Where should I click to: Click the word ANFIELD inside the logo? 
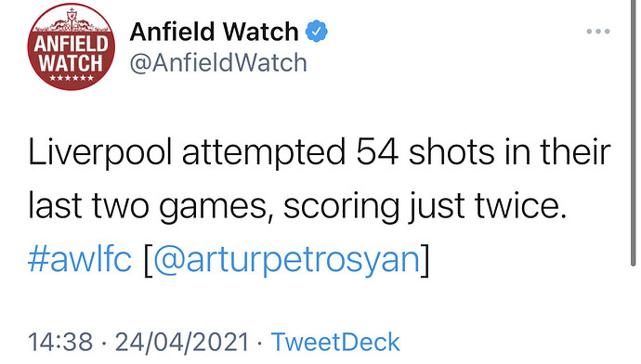(x=72, y=44)
